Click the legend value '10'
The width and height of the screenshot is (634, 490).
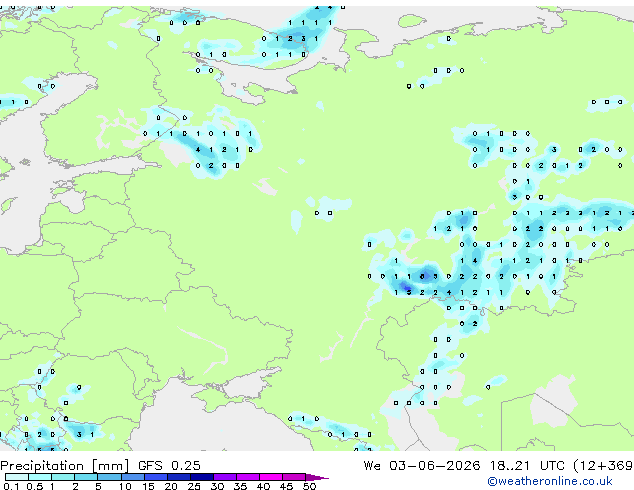tap(125, 486)
